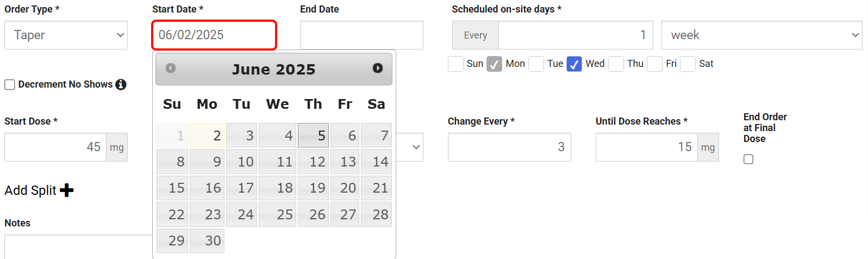Click the Add Split plus icon
Image resolution: width=868 pixels, height=259 pixels.
pyautogui.click(x=67, y=190)
